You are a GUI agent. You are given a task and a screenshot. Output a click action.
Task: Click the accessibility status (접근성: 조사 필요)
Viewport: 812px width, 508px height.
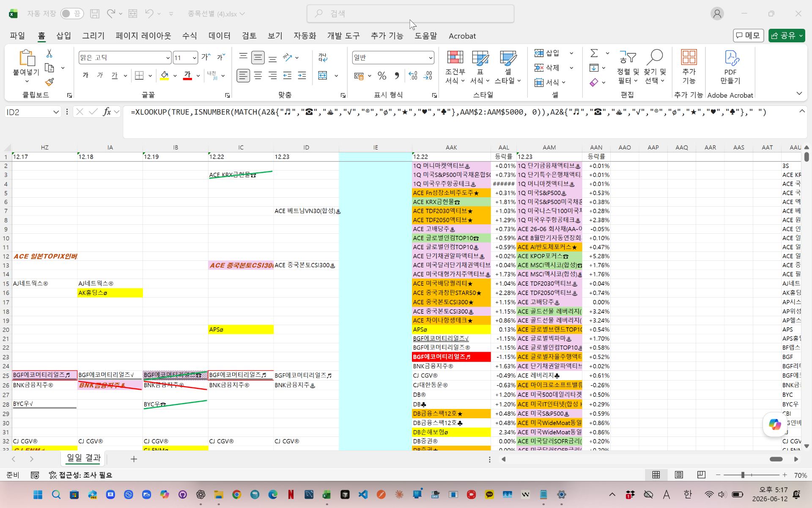pos(80,475)
